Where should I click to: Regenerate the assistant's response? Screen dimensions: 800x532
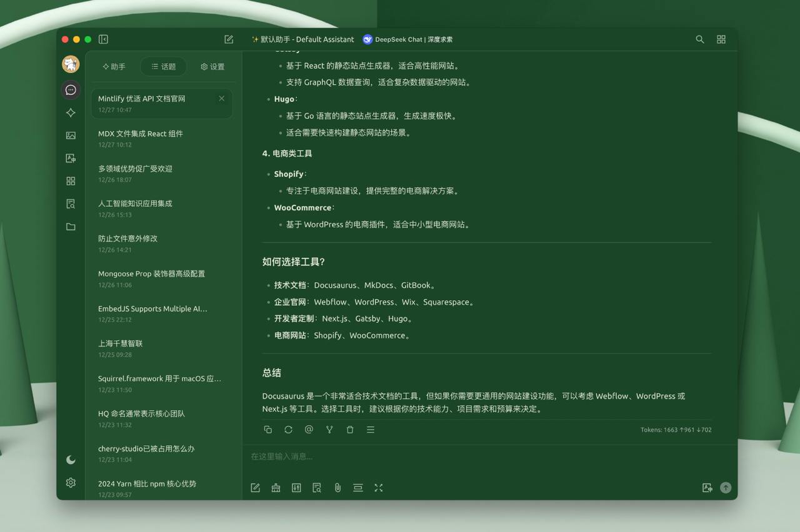click(288, 430)
